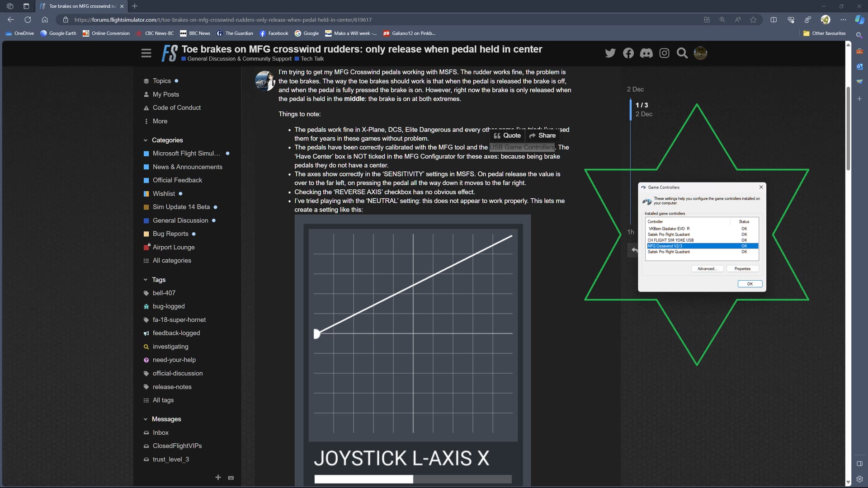Image resolution: width=868 pixels, height=488 pixels.
Task: Open browser split screen icon
Action: [774, 19]
